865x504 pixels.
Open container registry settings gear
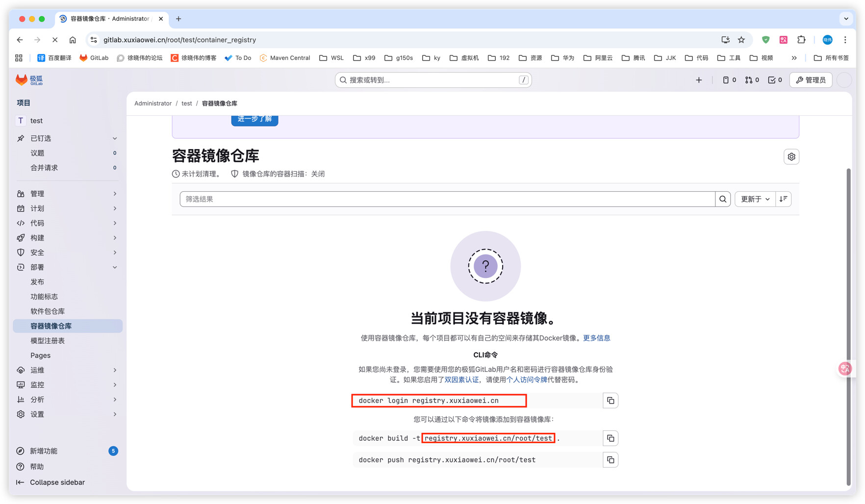(x=791, y=157)
